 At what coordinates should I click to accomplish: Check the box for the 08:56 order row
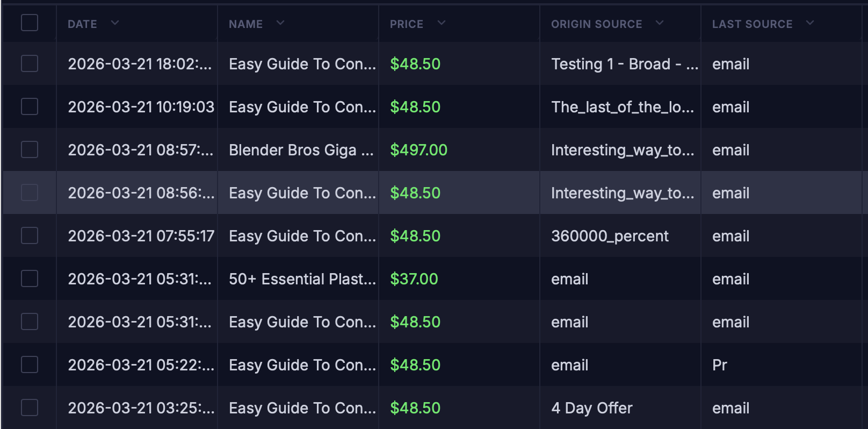[30, 192]
